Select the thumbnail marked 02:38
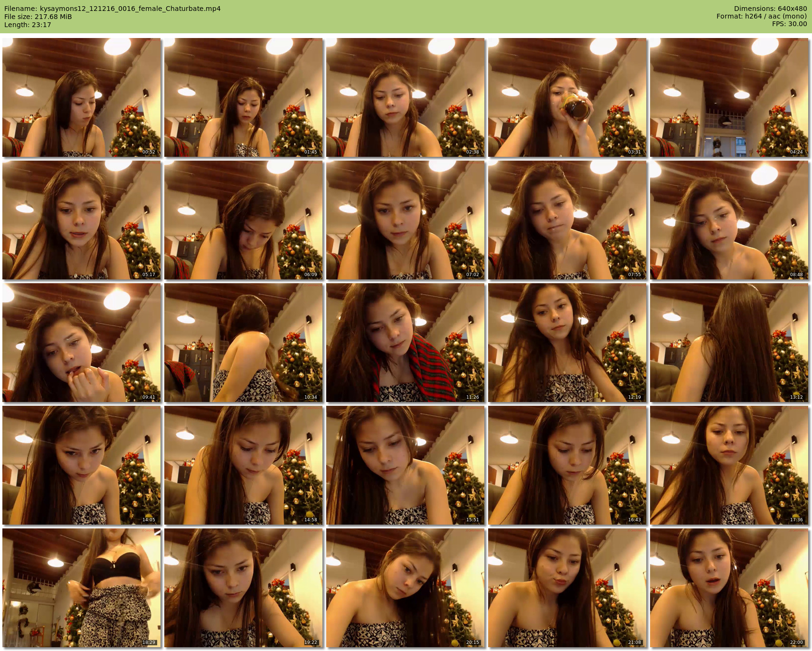Image resolution: width=812 pixels, height=651 pixels. 405,97
